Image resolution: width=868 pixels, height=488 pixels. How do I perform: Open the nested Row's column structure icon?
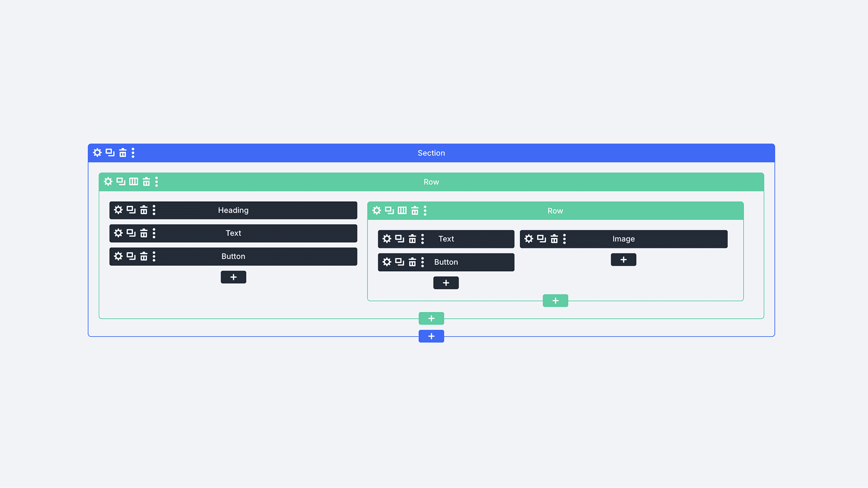point(402,211)
